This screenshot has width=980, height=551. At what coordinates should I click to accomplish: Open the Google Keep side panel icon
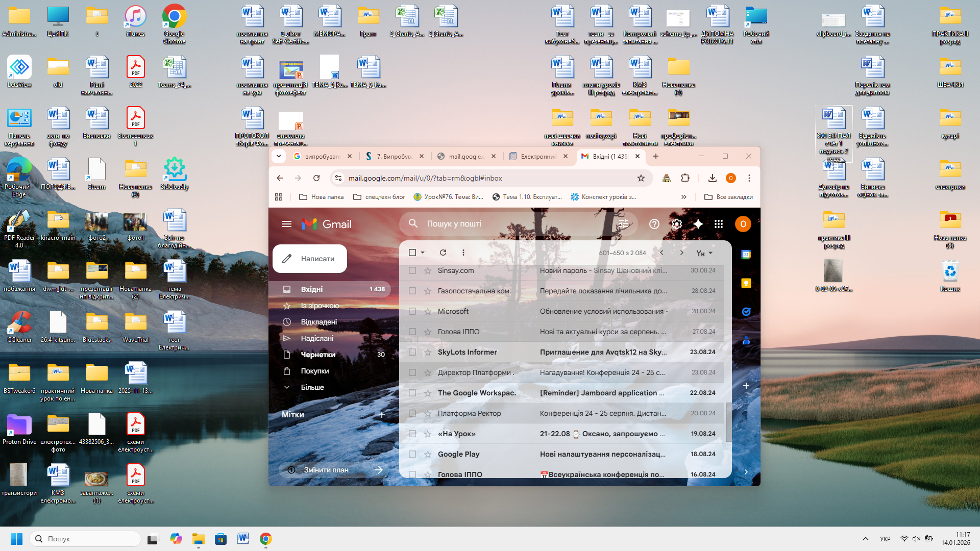pyautogui.click(x=746, y=283)
